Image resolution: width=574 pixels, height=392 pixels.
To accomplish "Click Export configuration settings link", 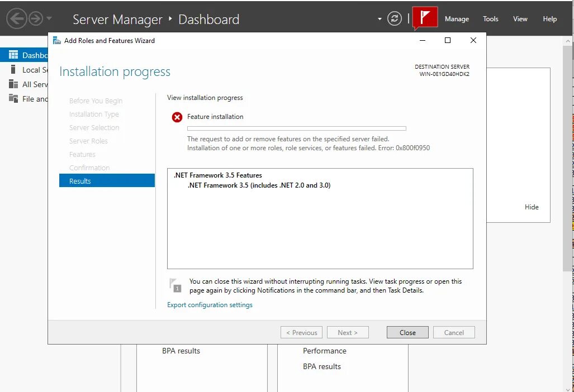I will (x=210, y=305).
